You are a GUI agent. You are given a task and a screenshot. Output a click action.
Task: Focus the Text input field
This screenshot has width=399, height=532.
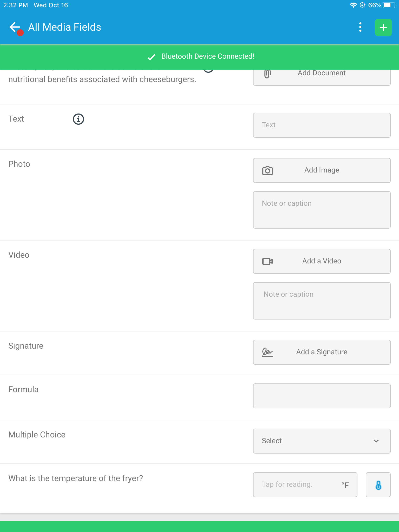[x=322, y=125]
